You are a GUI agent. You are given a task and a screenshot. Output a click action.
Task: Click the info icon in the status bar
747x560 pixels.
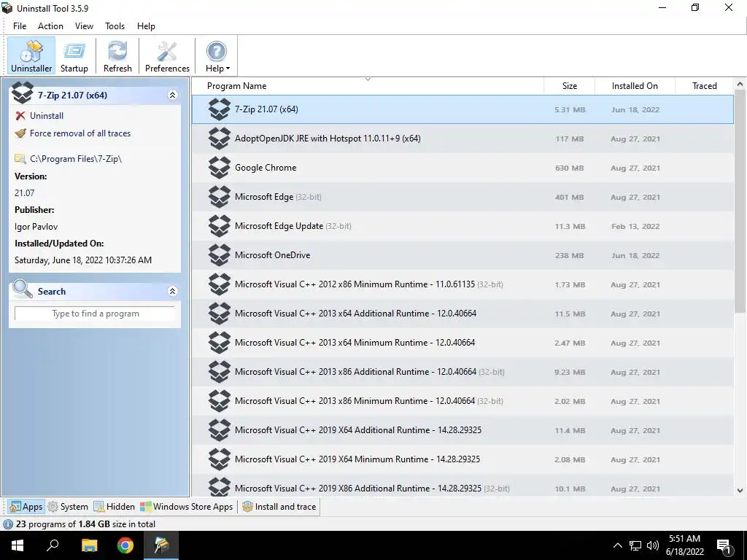[8, 524]
